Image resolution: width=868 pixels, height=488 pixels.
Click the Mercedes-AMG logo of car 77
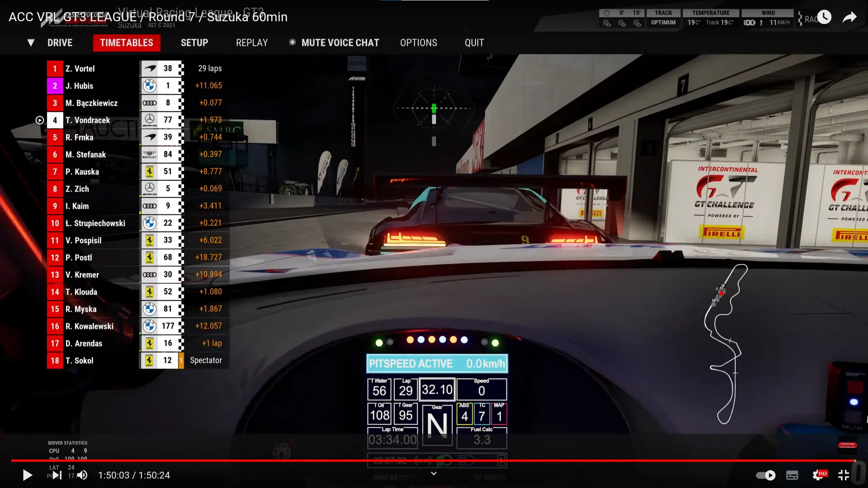tap(150, 120)
